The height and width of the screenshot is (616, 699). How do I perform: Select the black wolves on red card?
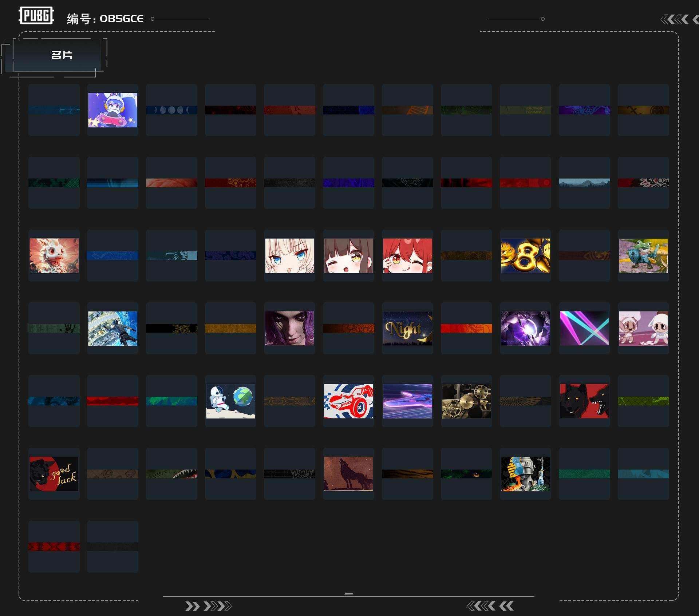point(584,401)
